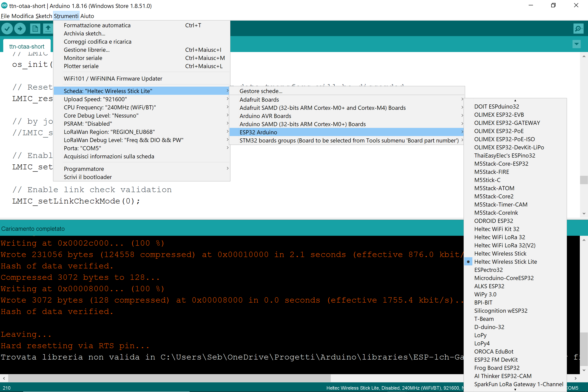Image resolution: width=588 pixels, height=392 pixels.
Task: Open Gestione librerie...
Action: tap(141, 50)
